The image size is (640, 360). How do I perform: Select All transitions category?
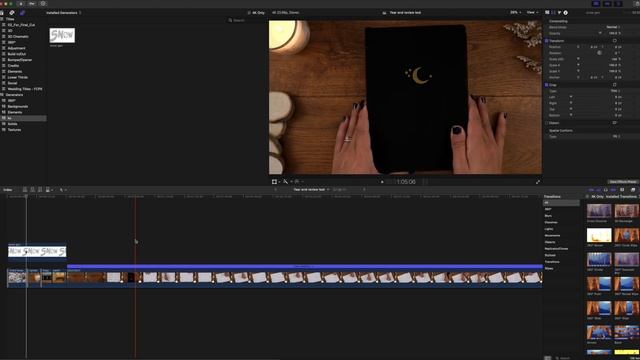click(561, 203)
